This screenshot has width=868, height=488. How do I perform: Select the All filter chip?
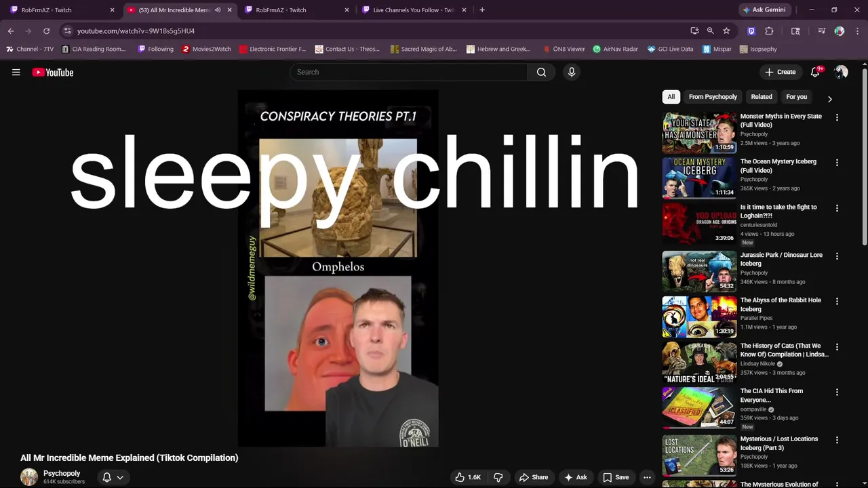(x=671, y=97)
